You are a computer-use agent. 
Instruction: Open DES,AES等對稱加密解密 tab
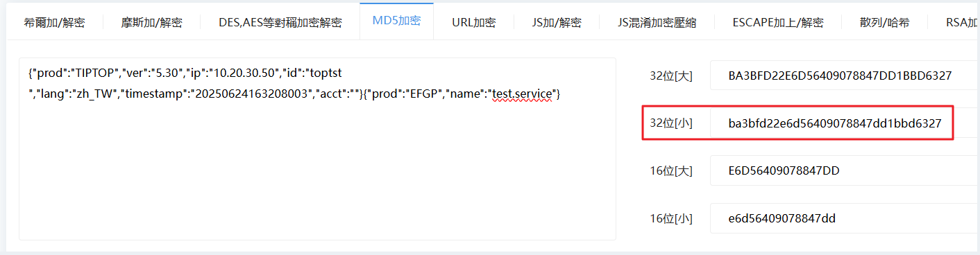point(280,22)
